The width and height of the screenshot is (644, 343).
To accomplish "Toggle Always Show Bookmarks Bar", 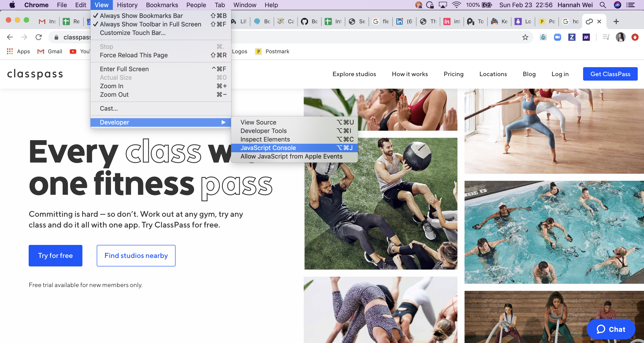I will [161, 16].
